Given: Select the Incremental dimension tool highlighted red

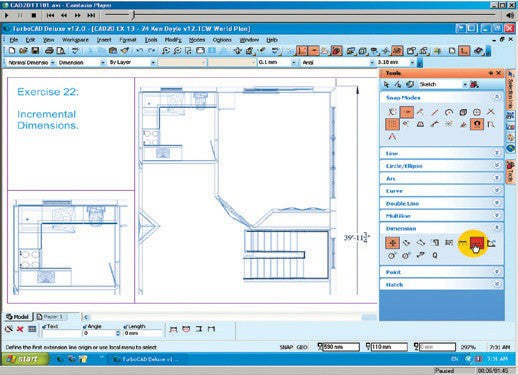Looking at the screenshot, I should 477,244.
